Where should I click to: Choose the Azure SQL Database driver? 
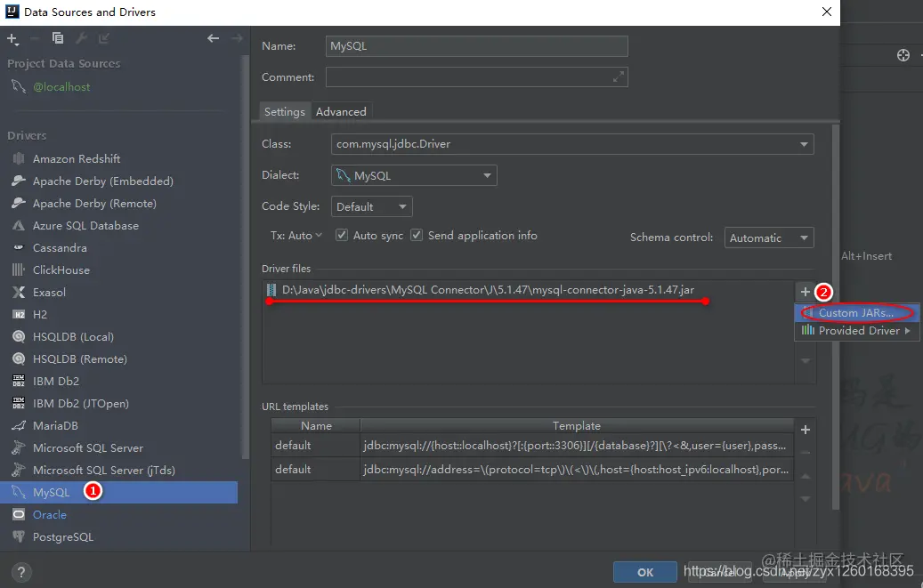[85, 226]
